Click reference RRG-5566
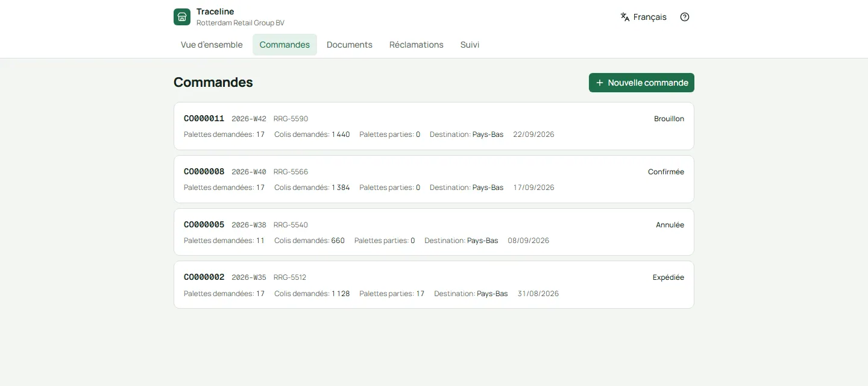 click(x=291, y=172)
